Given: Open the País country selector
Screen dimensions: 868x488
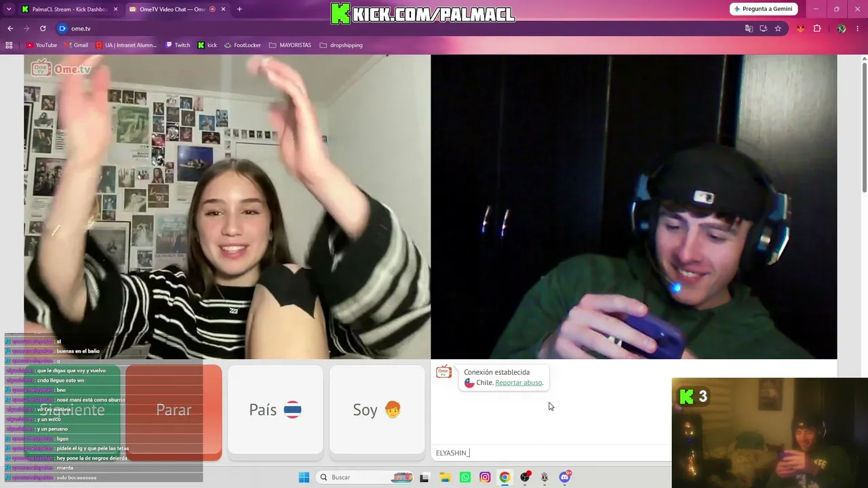Looking at the screenshot, I should pyautogui.click(x=275, y=409).
